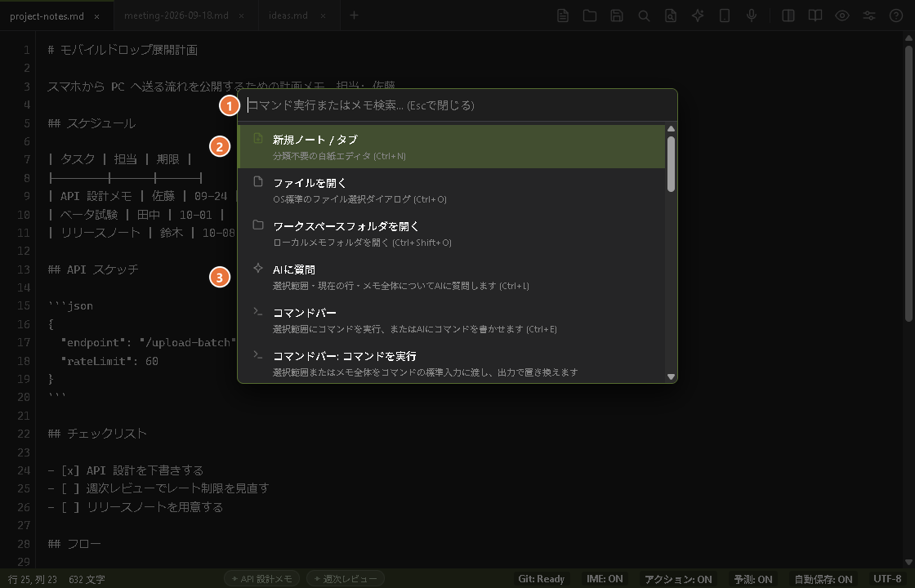
Task: Click the ## フロー heading line
Action: pyautogui.click(x=74, y=544)
